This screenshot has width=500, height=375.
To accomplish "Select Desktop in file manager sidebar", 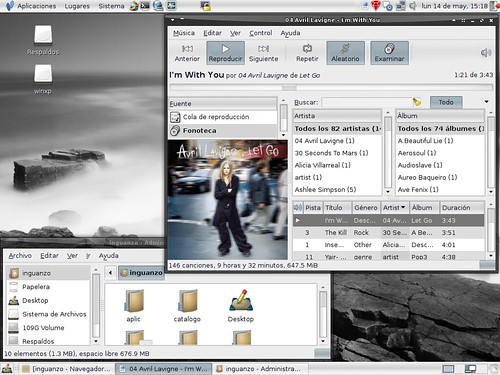I will coord(49,300).
